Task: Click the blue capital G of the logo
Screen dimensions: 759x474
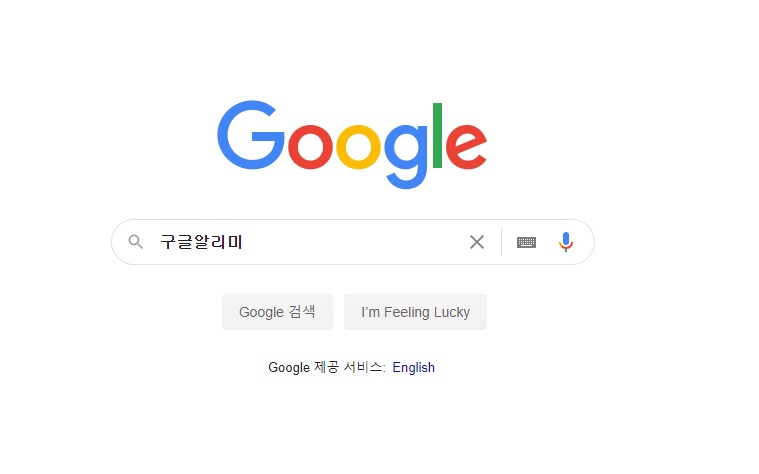Action: 251,135
